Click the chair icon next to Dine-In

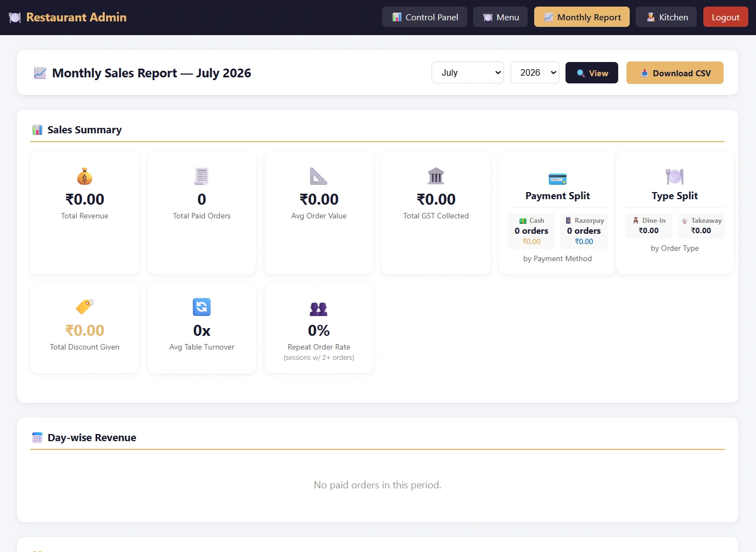pos(636,221)
